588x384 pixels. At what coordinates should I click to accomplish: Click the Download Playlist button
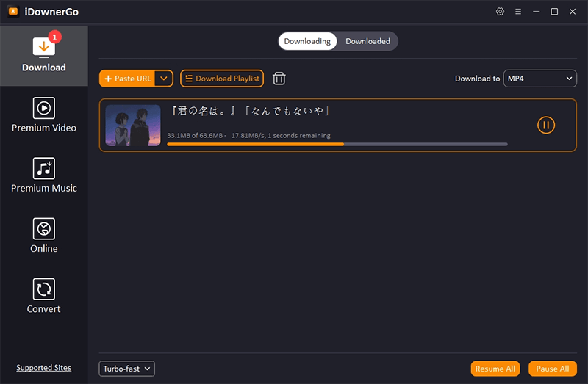coord(221,79)
